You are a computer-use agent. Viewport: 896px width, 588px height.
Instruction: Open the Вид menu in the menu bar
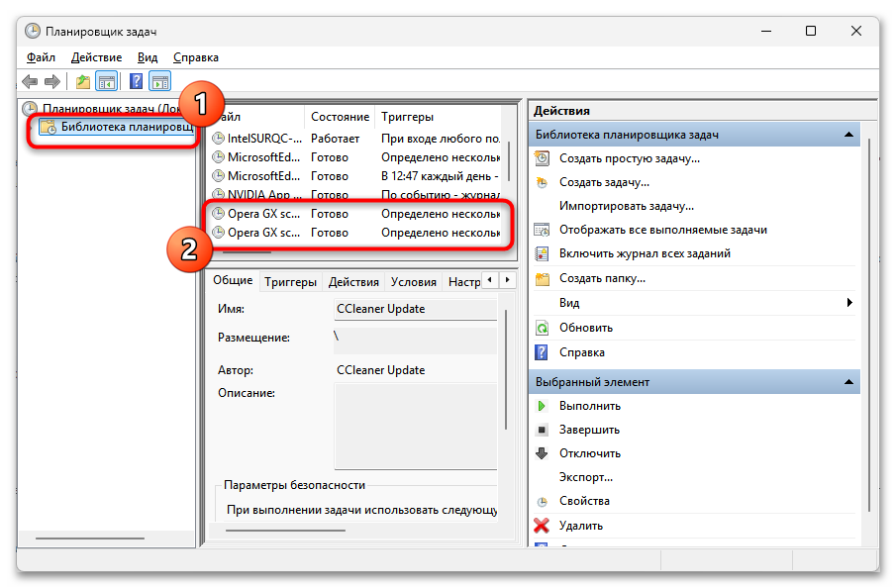pyautogui.click(x=148, y=57)
